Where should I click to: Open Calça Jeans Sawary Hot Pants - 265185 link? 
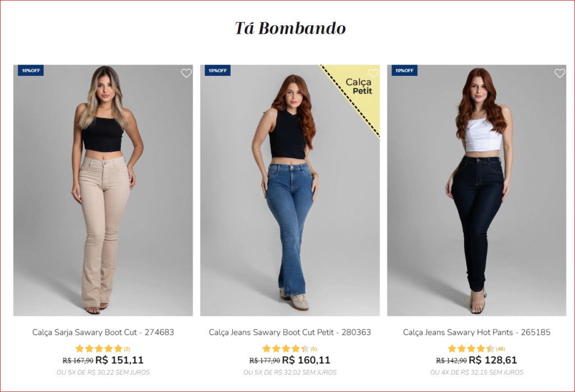point(477,332)
